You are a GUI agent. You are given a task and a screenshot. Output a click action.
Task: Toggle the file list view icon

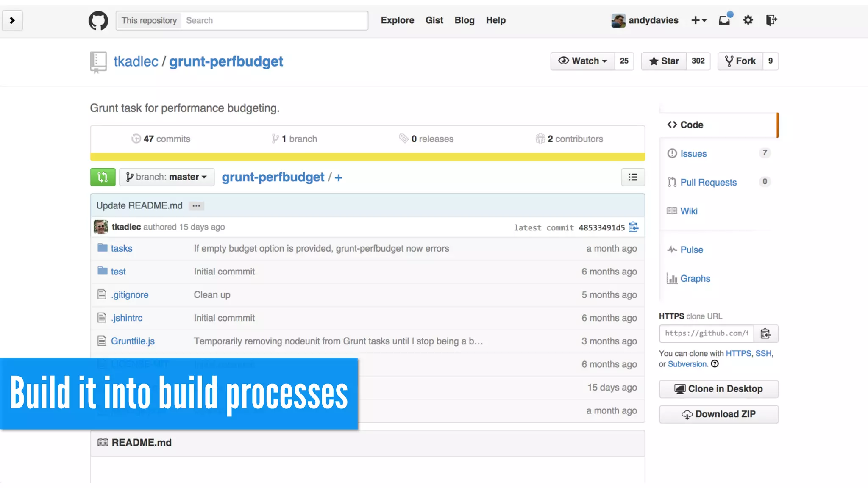click(x=633, y=177)
